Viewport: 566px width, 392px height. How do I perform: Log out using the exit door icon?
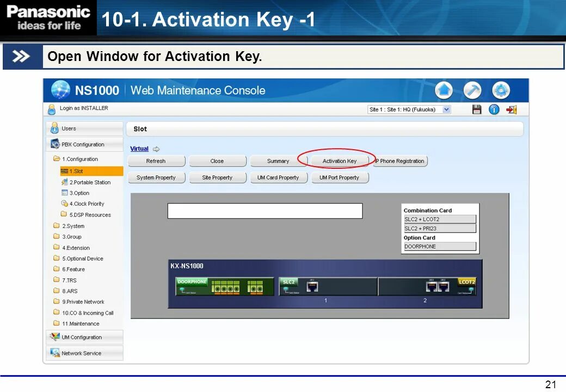coord(512,109)
